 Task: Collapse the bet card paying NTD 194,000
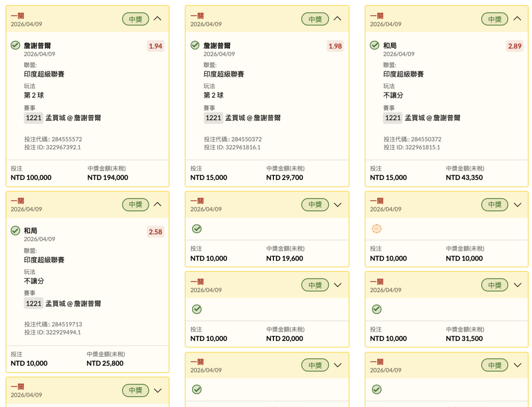(x=158, y=19)
